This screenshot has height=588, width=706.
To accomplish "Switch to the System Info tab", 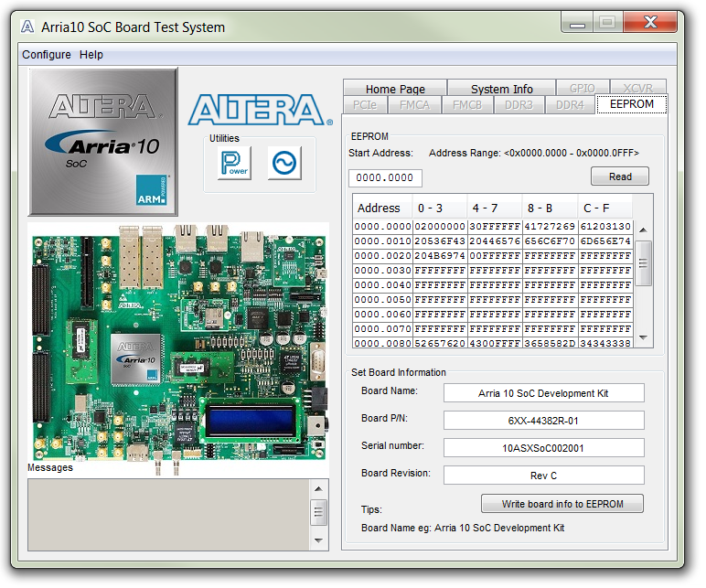I will pyautogui.click(x=502, y=89).
